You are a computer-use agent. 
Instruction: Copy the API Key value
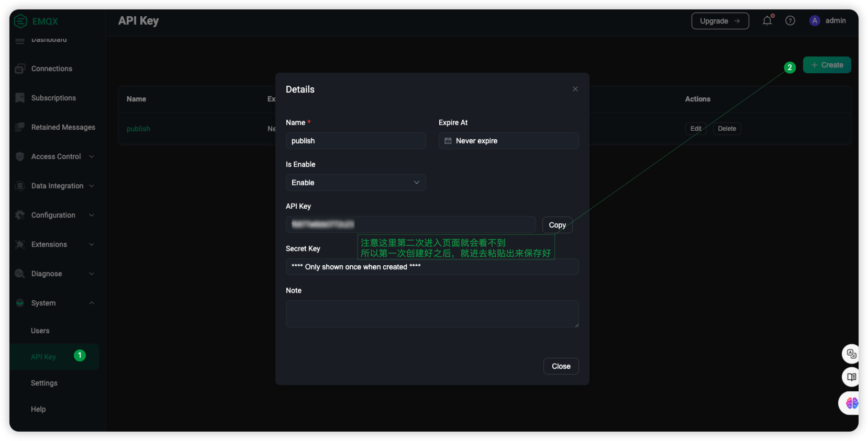(x=557, y=225)
